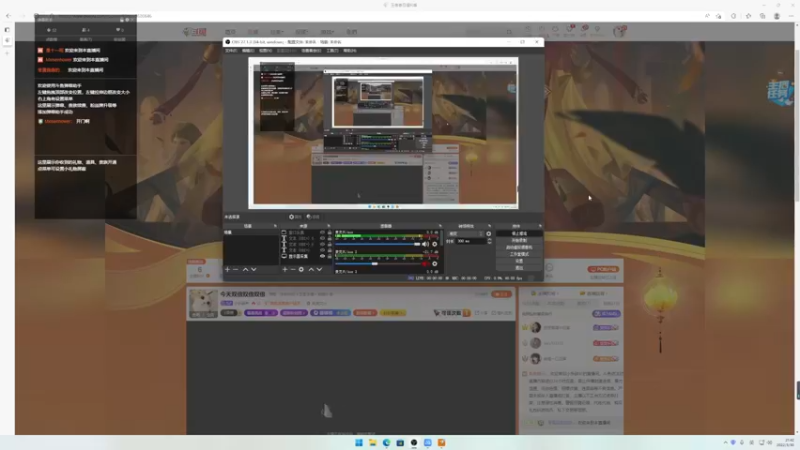The height and width of the screenshot is (450, 800).
Task: Switch to OBS Studio from the taskbar
Action: [414, 442]
